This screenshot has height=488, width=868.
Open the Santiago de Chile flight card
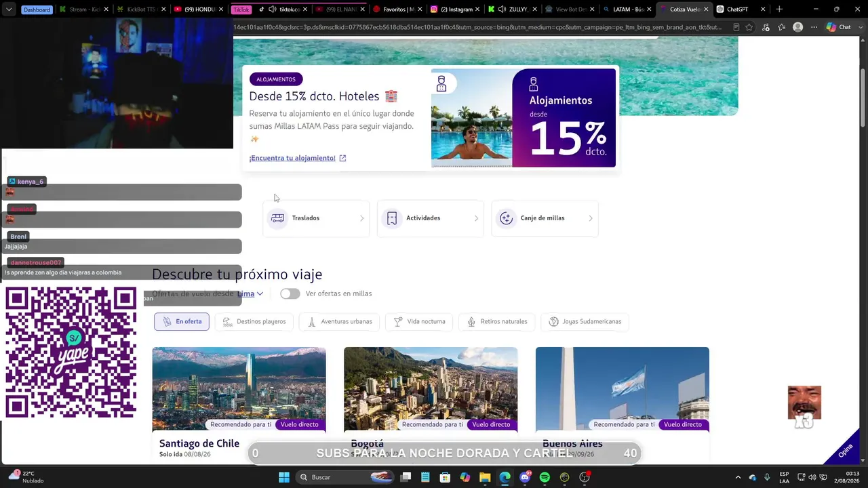pyautogui.click(x=239, y=405)
